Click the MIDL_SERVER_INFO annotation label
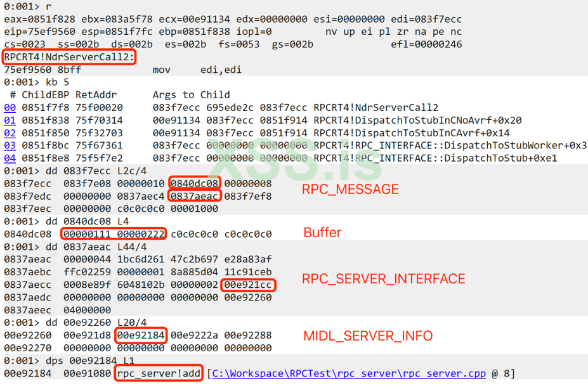Screen dimensions: 588x388 pyautogui.click(x=368, y=336)
